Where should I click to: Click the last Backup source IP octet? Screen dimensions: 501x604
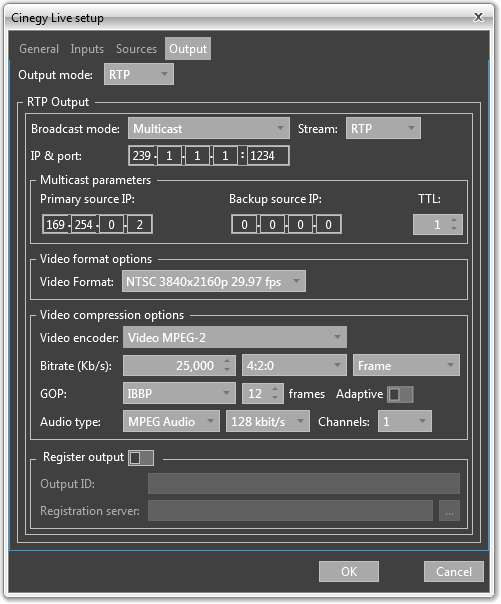pyautogui.click(x=328, y=225)
